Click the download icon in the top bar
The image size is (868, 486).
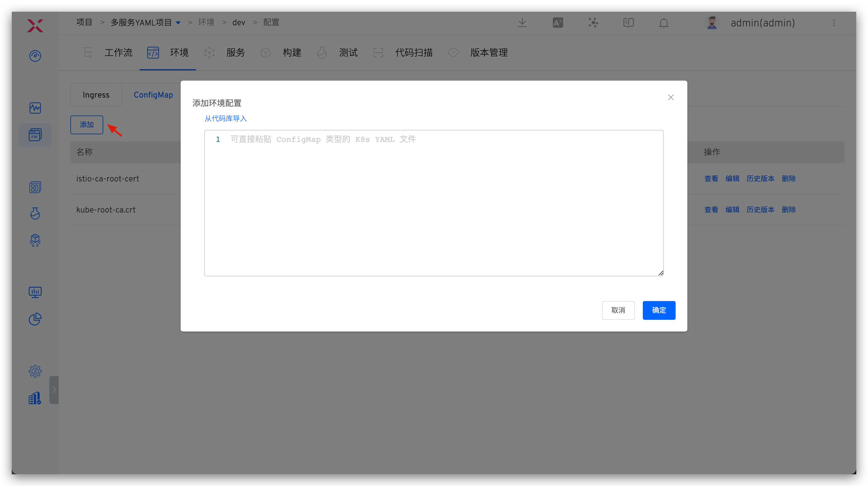tap(522, 23)
